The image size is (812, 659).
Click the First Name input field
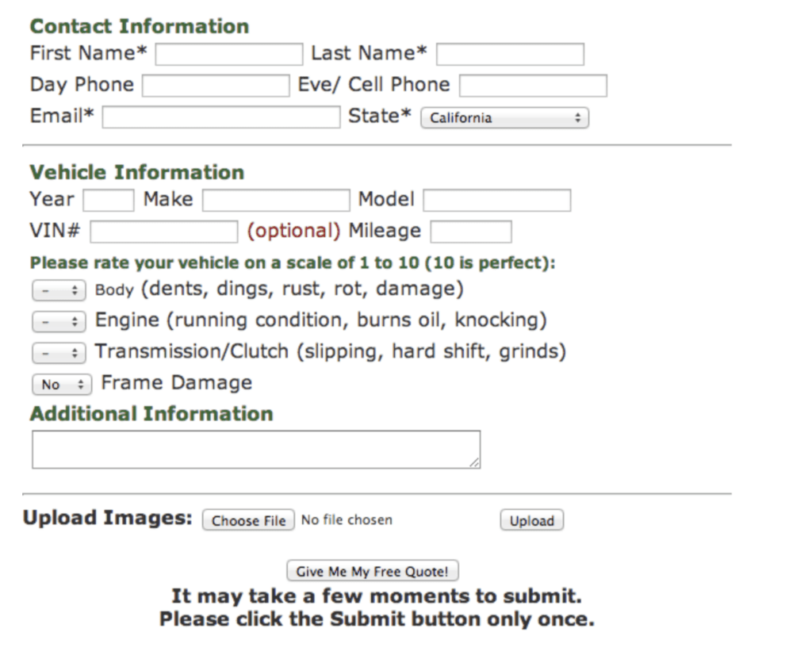point(228,54)
